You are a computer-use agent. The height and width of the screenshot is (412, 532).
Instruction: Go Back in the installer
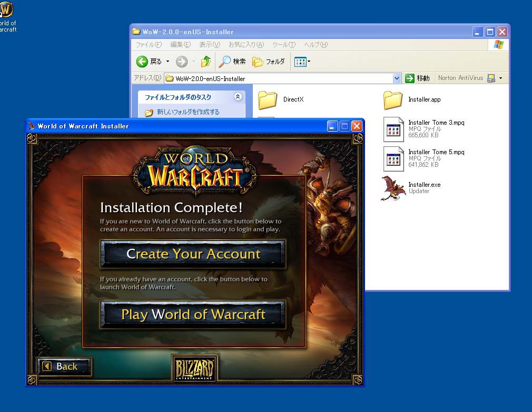[x=64, y=366]
